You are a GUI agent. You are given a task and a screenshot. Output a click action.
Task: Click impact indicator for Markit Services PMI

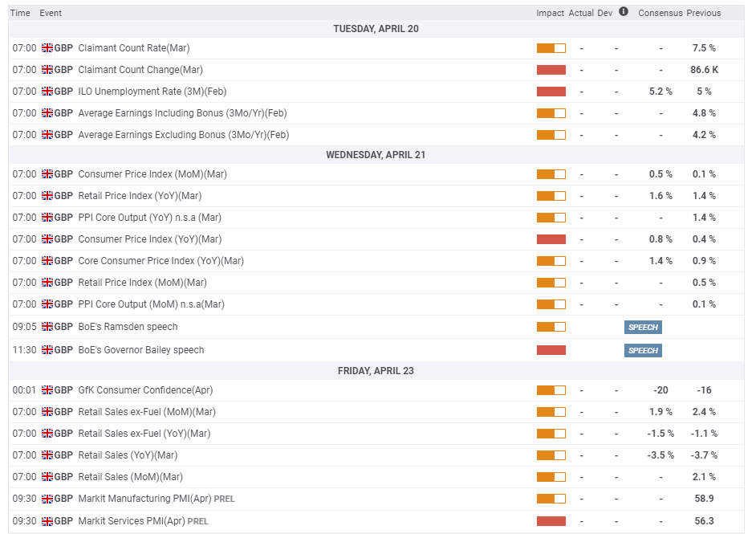tap(551, 521)
